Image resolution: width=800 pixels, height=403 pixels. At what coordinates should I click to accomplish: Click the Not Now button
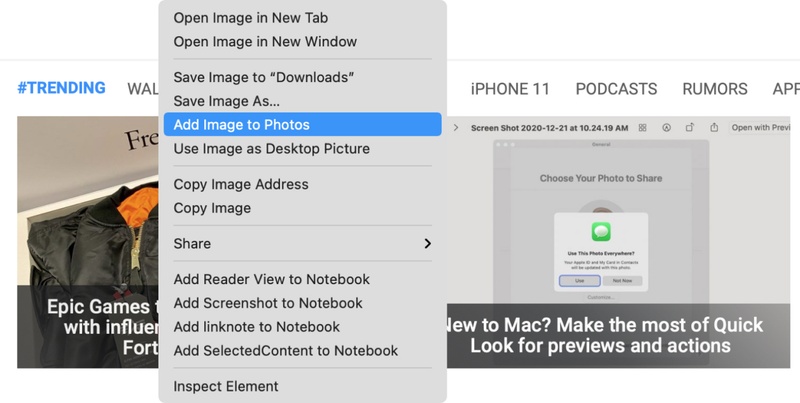coord(622,281)
